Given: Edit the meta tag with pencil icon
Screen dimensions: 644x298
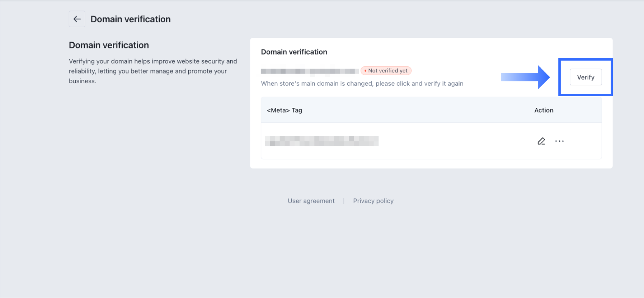Looking at the screenshot, I should point(541,141).
